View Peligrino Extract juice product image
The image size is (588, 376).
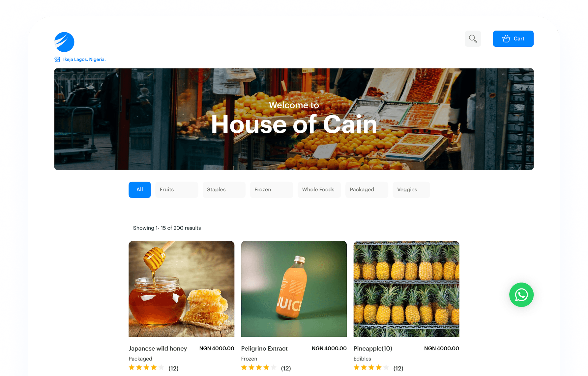tap(294, 289)
